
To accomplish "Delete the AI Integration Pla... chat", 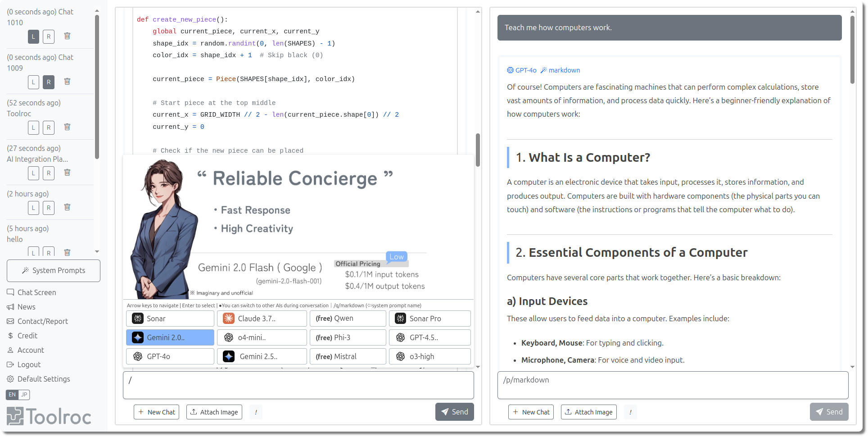I will (x=67, y=173).
